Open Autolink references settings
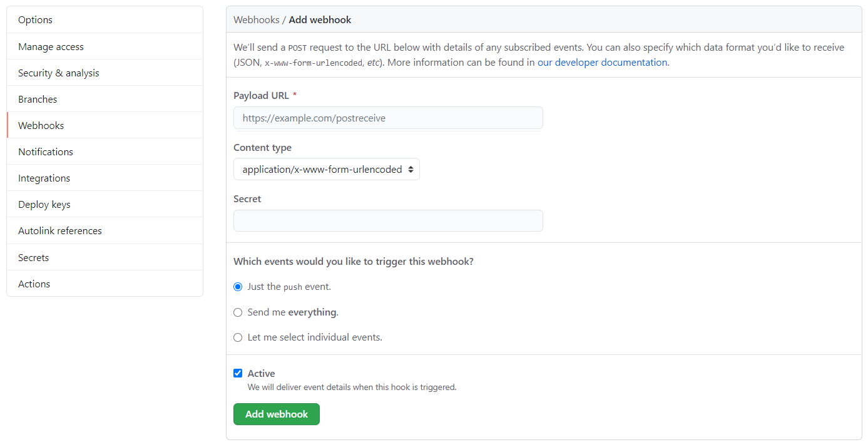 tap(105, 230)
